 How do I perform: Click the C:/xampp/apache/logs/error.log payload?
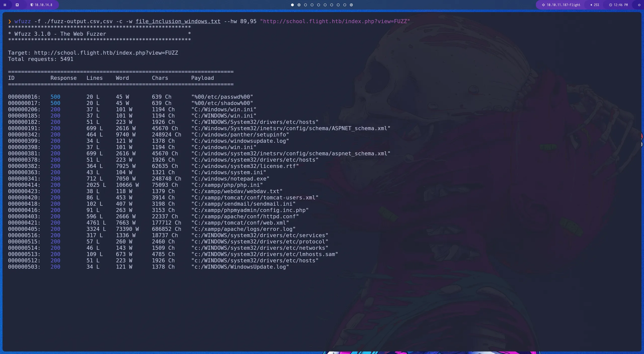click(x=243, y=229)
